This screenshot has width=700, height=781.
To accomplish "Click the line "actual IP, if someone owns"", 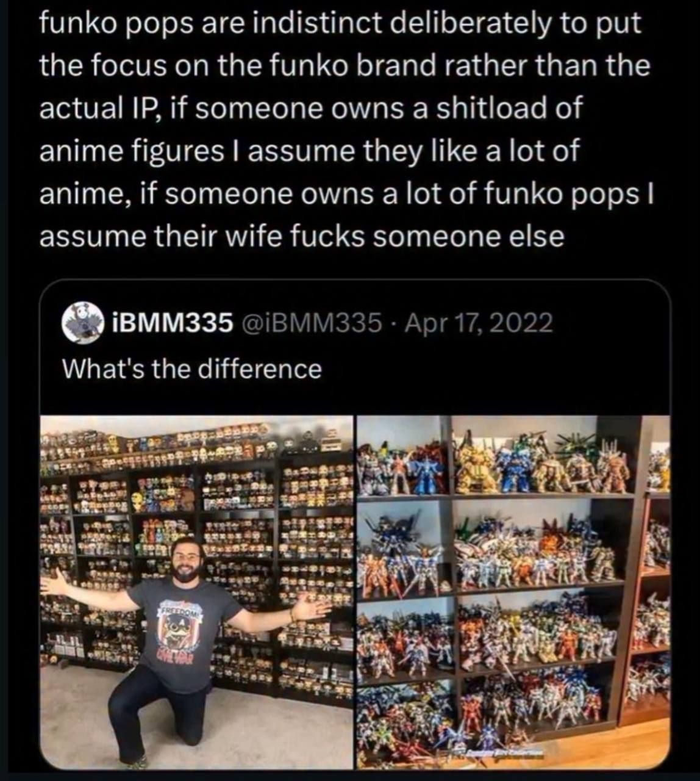I will 311,109.
